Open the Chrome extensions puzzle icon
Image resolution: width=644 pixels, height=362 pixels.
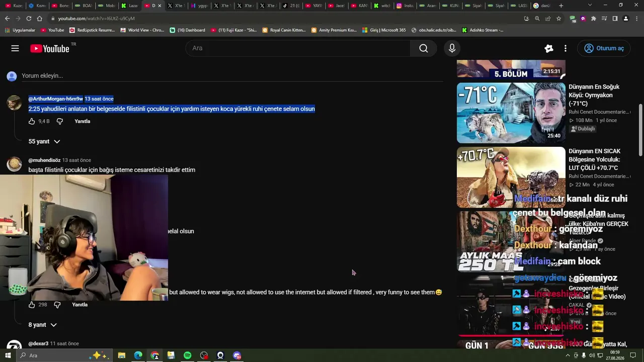pyautogui.click(x=594, y=19)
